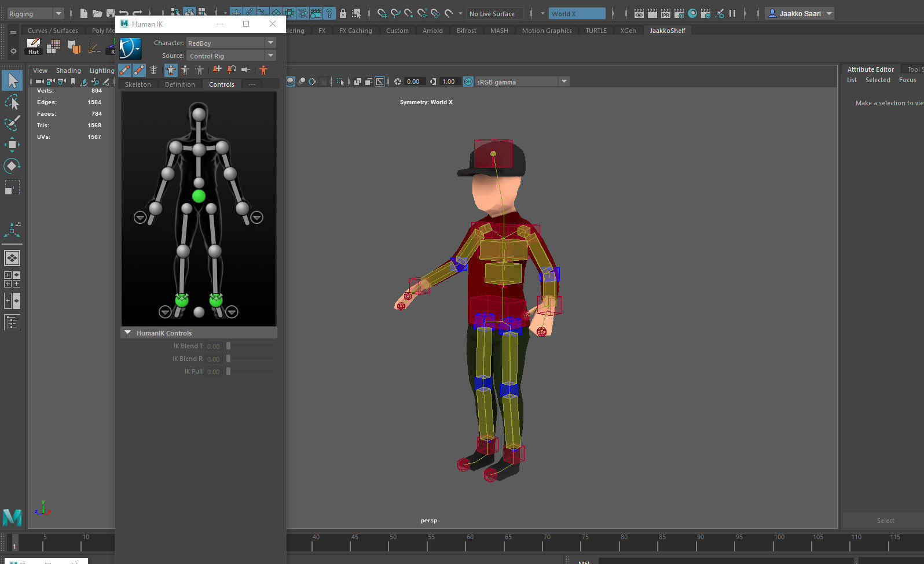Open the Source Control Rig dropdown
The image size is (924, 564).
(x=231, y=56)
